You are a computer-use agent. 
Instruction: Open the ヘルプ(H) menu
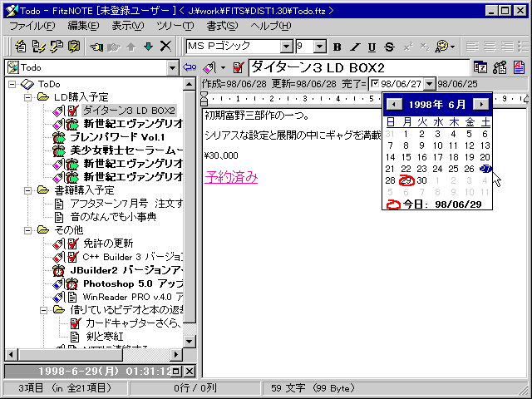(x=271, y=26)
